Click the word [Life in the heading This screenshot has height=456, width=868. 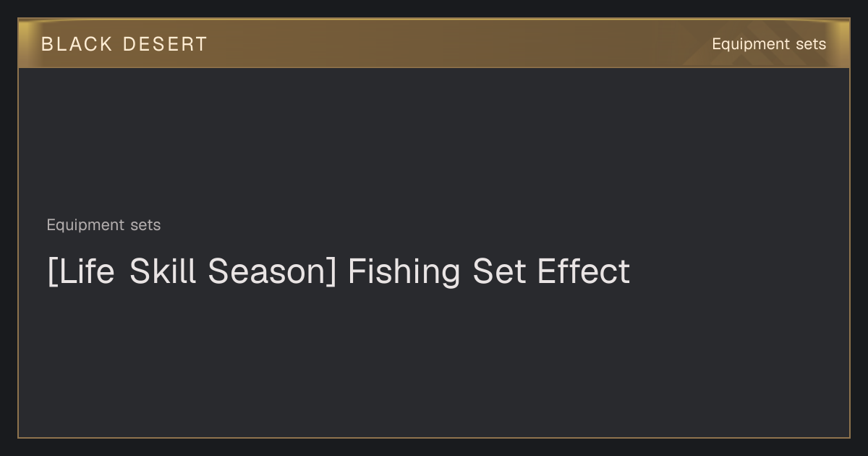[x=80, y=271]
